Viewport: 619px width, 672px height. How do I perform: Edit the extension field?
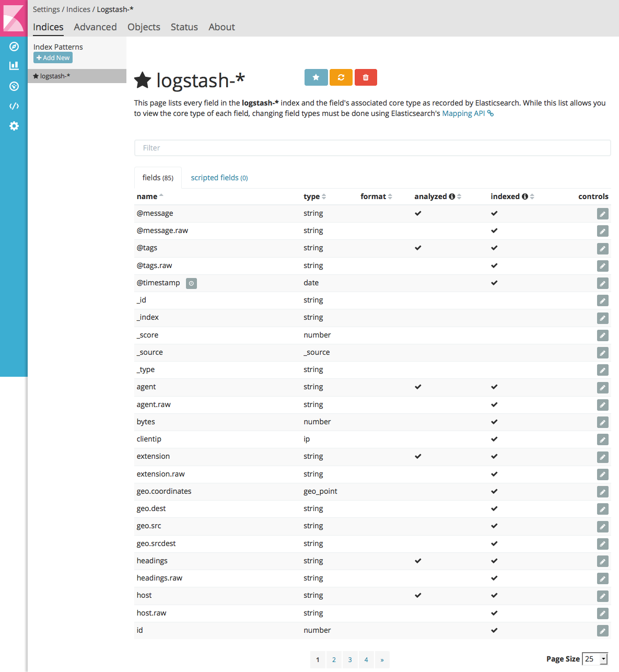603,457
